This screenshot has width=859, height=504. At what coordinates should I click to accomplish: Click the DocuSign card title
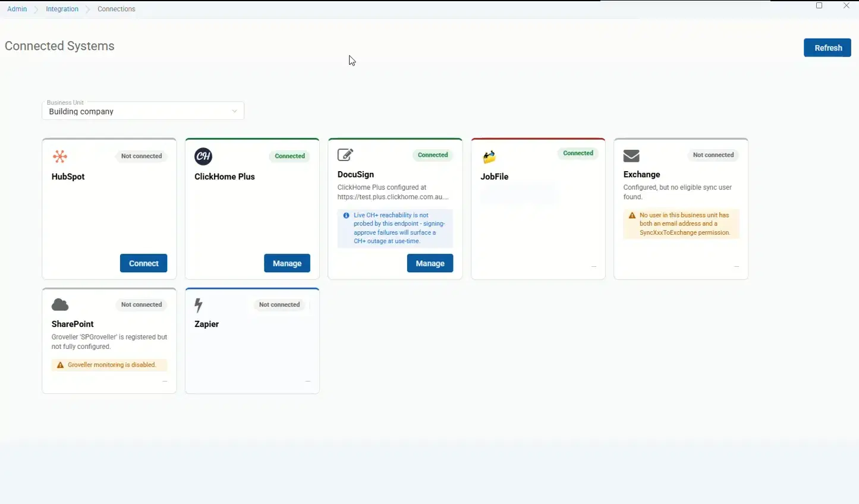(355, 174)
